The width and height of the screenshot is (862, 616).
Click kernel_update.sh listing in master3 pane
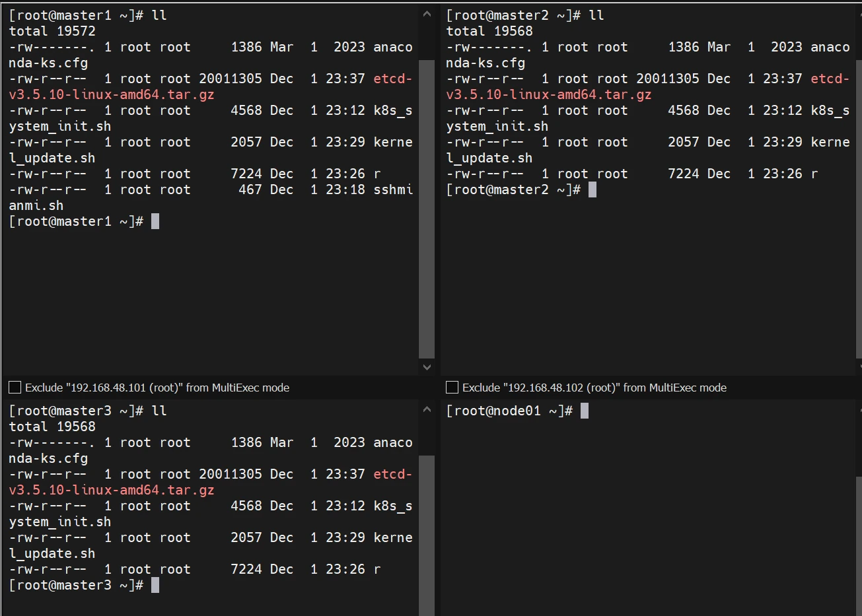pyautogui.click(x=392, y=538)
